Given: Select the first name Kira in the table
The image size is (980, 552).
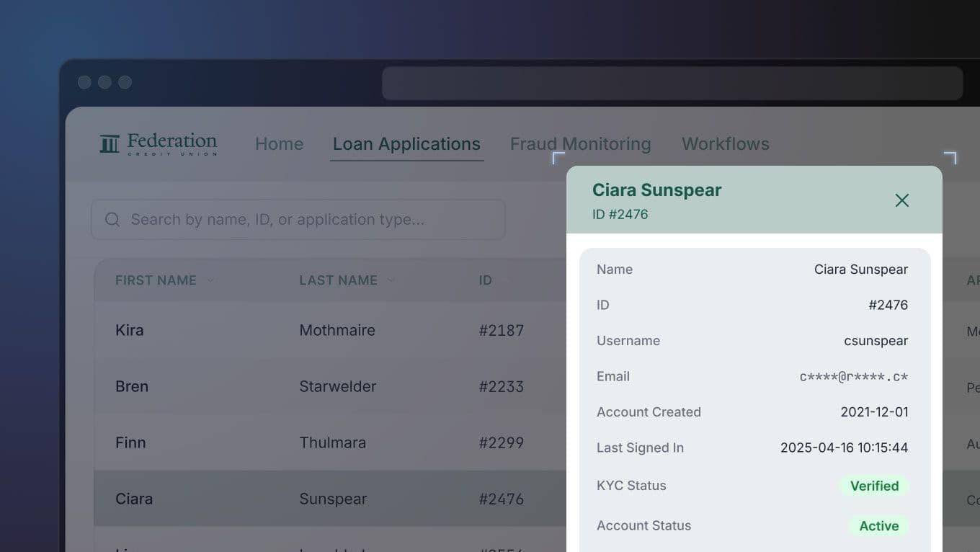Looking at the screenshot, I should pos(130,330).
